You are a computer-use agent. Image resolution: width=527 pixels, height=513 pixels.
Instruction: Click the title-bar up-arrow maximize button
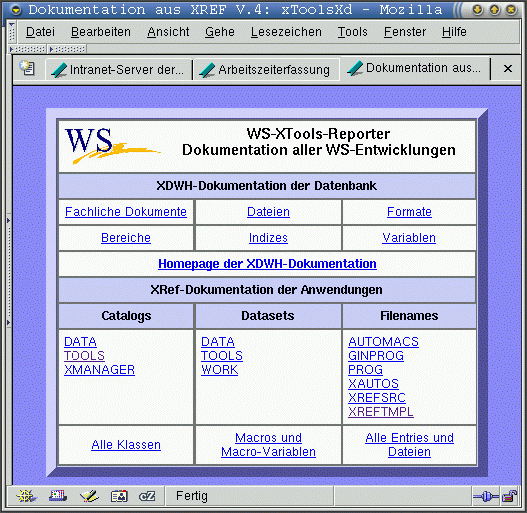[x=494, y=10]
